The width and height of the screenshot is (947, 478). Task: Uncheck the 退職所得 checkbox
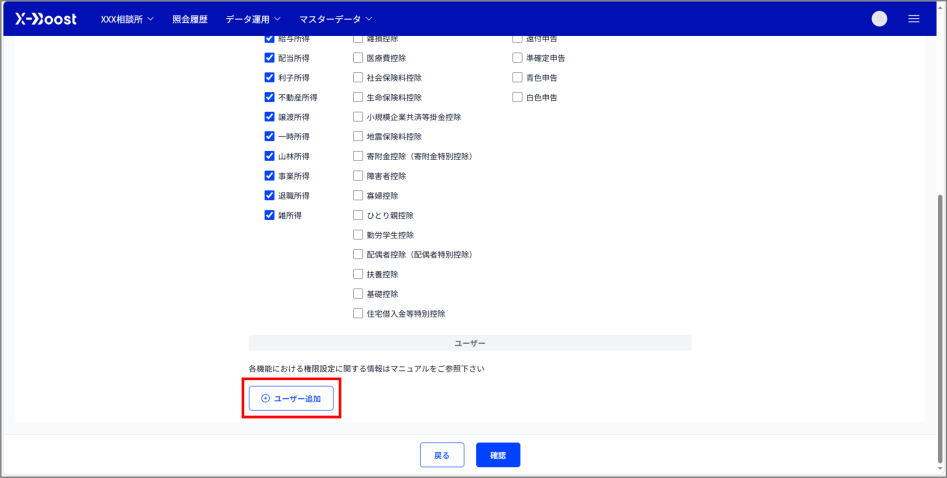(x=269, y=195)
